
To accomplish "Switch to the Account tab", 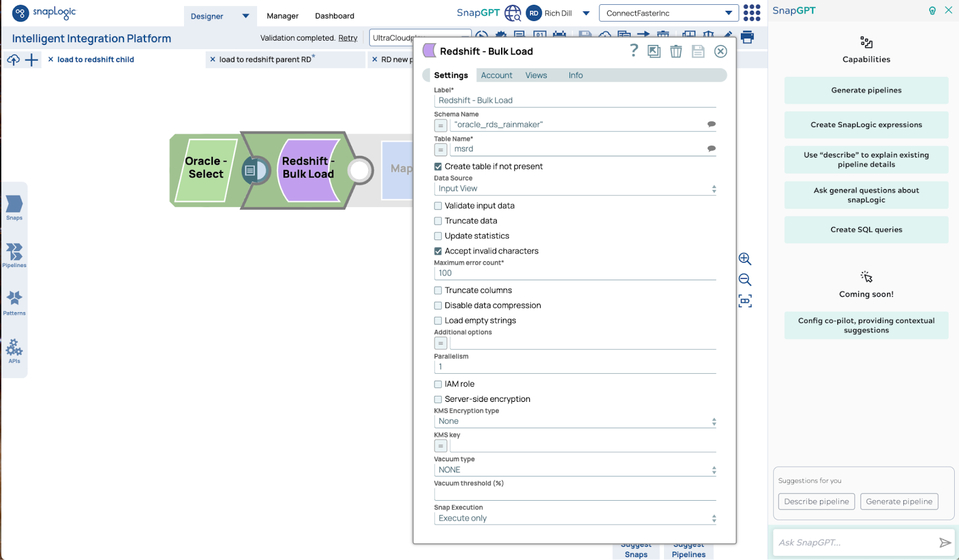I will (x=496, y=75).
